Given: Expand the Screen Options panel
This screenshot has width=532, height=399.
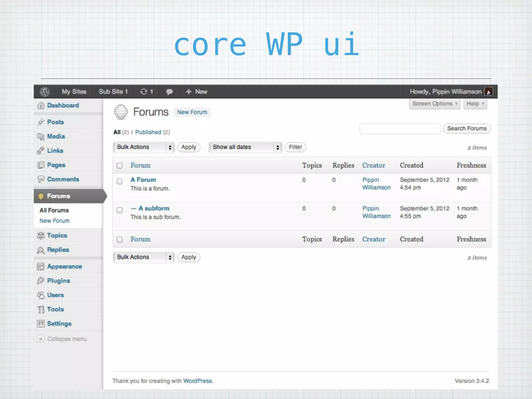Looking at the screenshot, I should (435, 104).
